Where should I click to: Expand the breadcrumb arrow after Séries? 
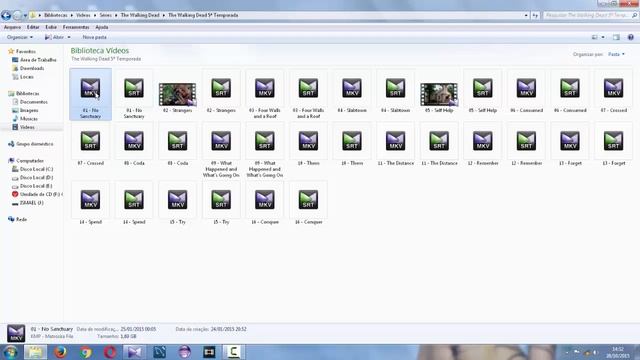coord(116,15)
